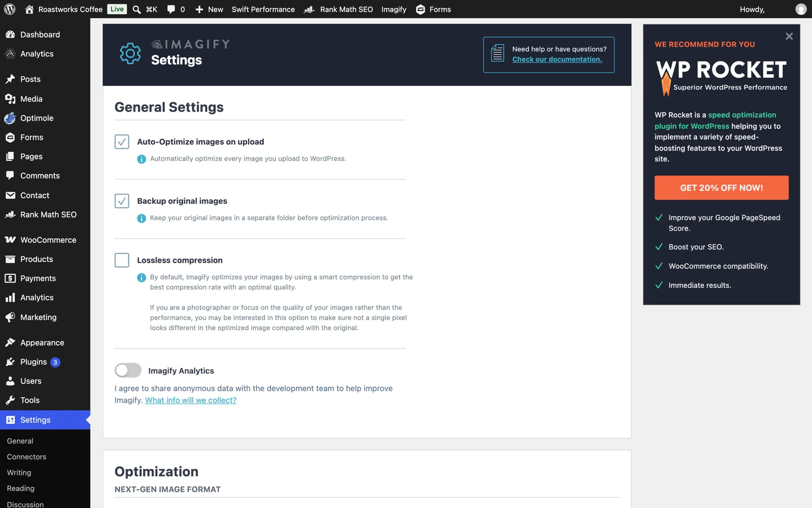Click 'Imagify Analytics' label text
This screenshot has height=508, width=812.
(x=181, y=371)
